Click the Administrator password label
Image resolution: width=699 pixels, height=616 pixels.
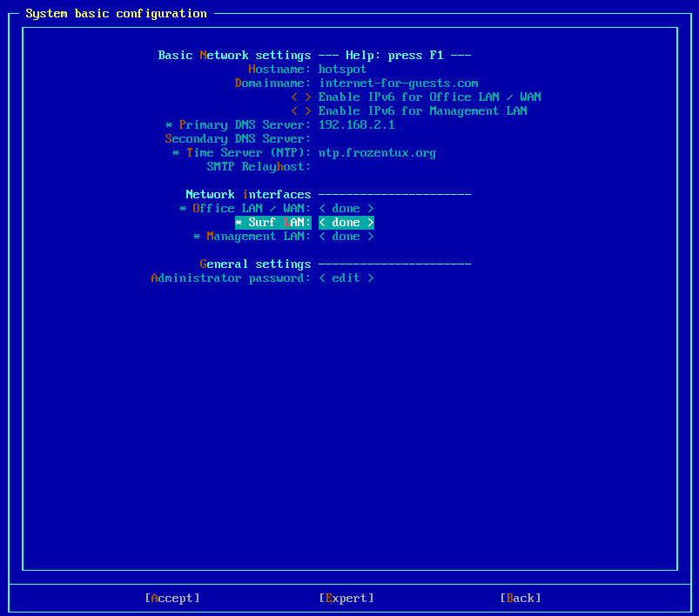coord(231,278)
